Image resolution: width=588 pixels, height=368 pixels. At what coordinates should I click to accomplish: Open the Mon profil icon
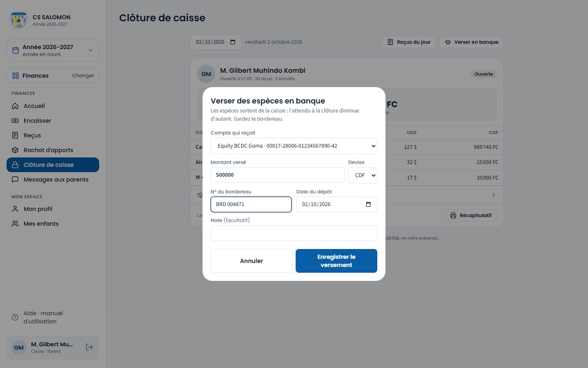pyautogui.click(x=15, y=209)
